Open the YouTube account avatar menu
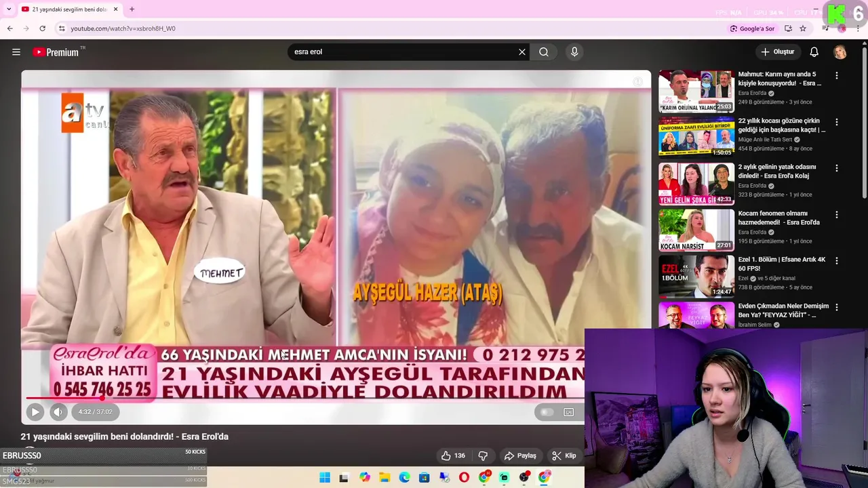 tap(840, 52)
